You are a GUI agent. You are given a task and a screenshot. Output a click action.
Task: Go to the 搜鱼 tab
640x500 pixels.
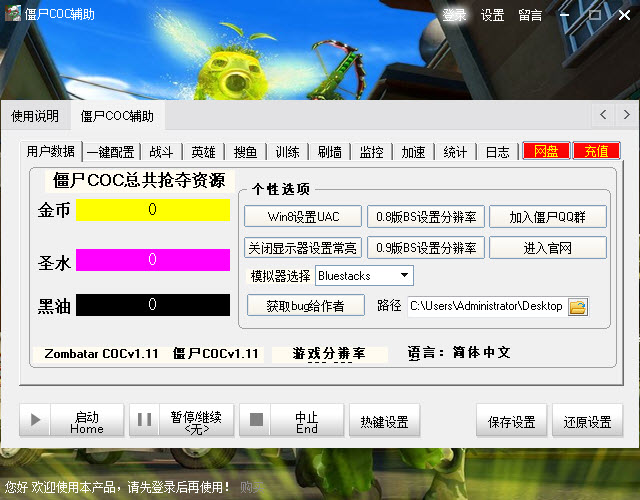245,152
